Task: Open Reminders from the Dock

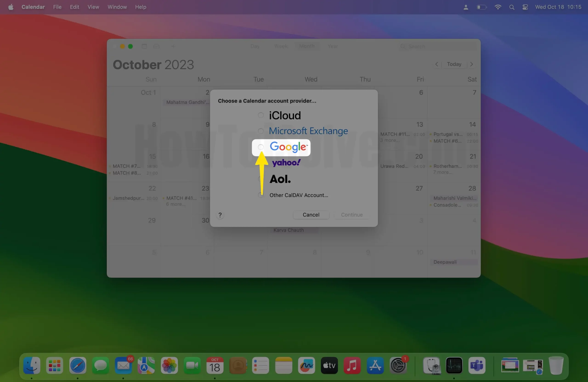Action: [261, 365]
